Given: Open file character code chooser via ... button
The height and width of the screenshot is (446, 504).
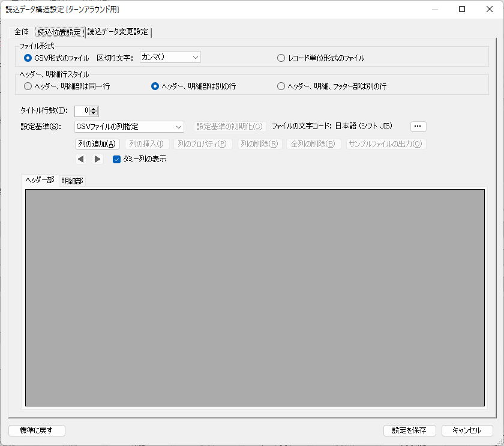Looking at the screenshot, I should [x=418, y=126].
